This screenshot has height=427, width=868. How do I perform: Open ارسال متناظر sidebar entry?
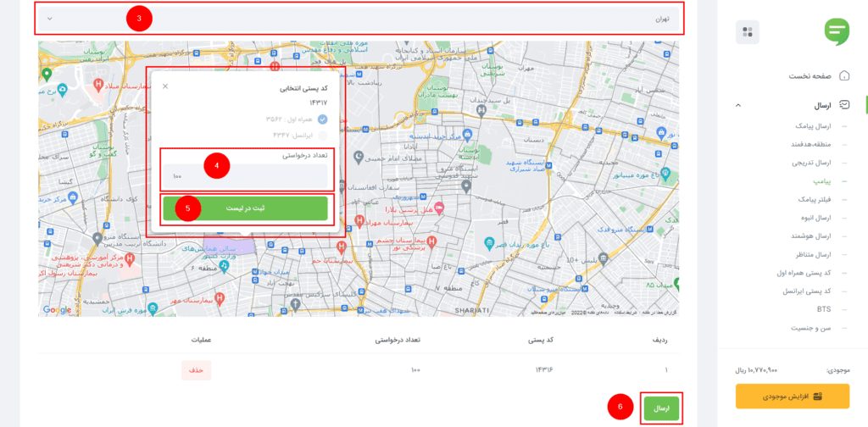813,254
